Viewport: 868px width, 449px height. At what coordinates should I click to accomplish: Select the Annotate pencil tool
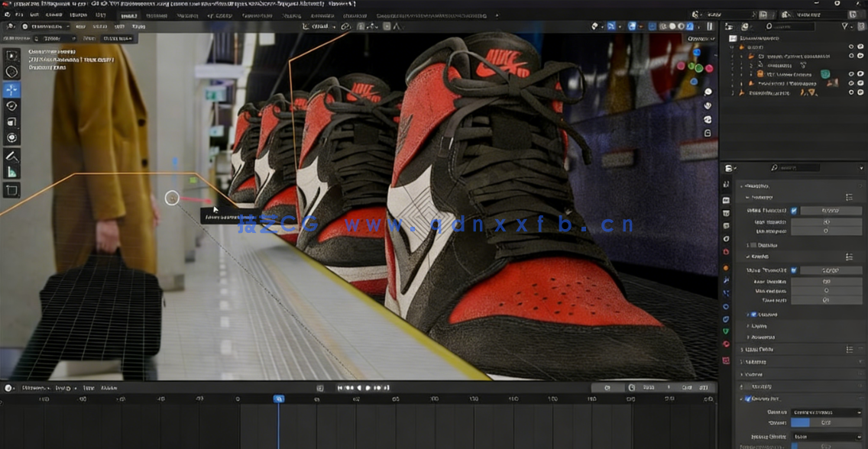[11, 156]
